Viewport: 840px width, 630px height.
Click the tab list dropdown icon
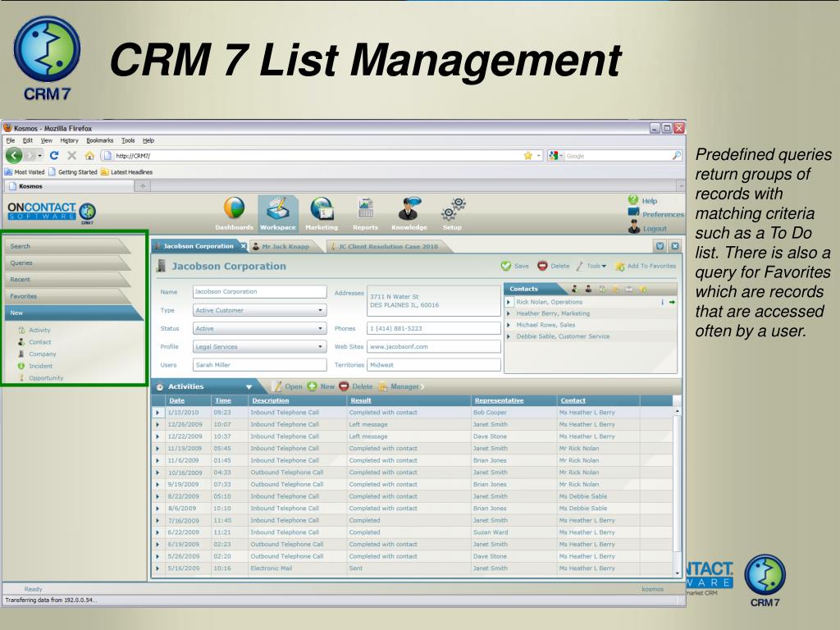pyautogui.click(x=660, y=246)
